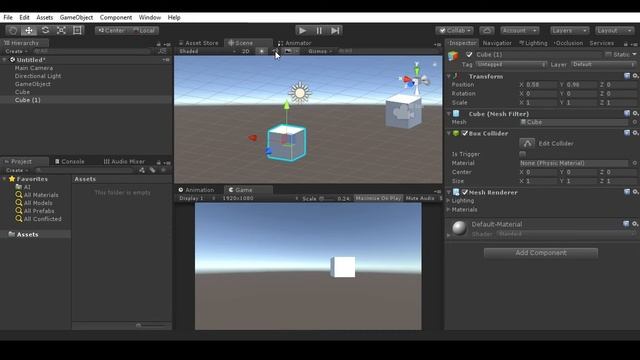This screenshot has width=640, height=360.
Task: Select Main Camera in Hierarchy
Action: coord(34,68)
